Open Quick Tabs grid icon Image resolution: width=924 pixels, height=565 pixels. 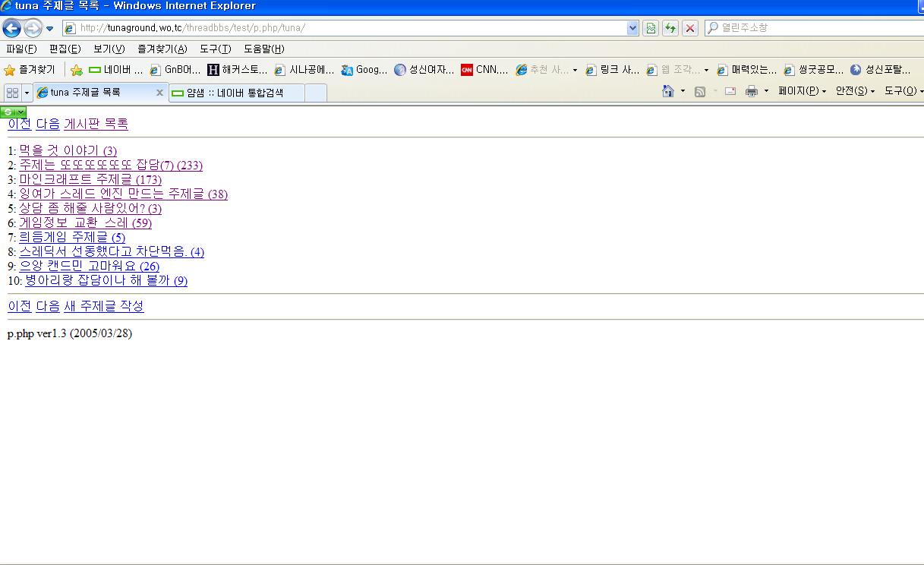tap(12, 93)
